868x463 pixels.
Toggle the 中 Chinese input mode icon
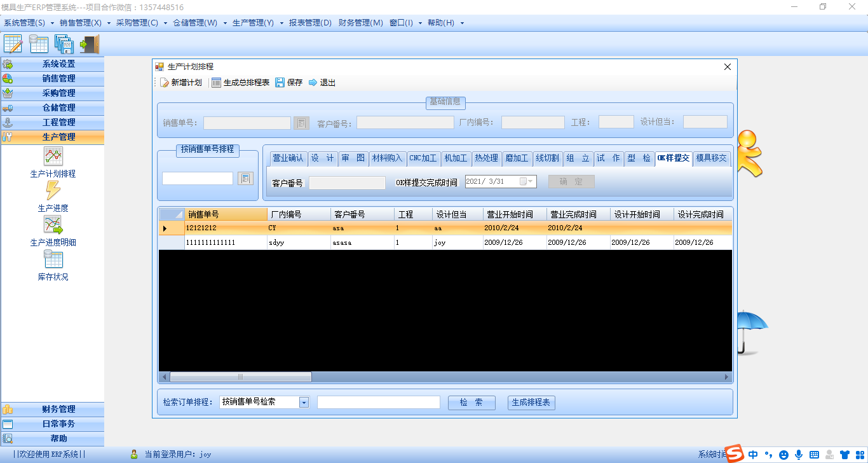coord(753,455)
